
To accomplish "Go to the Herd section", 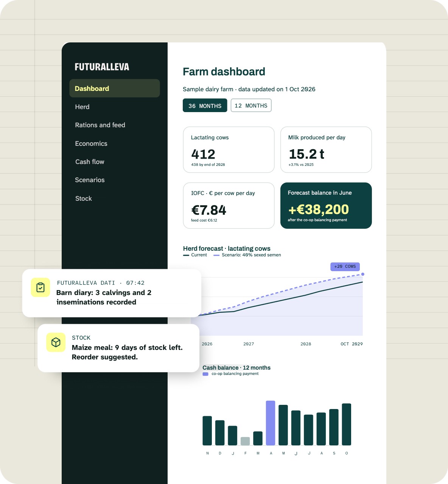I will [82, 107].
